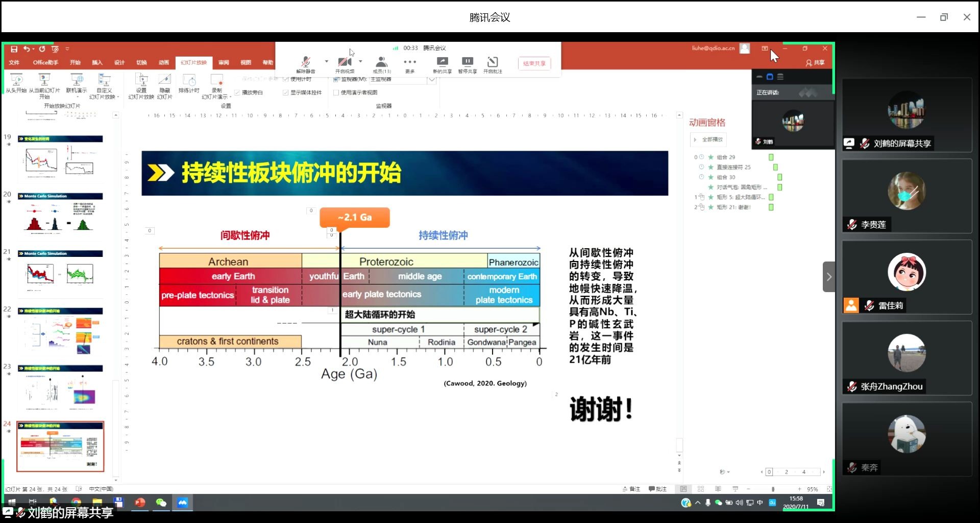Switch to Slide Sorter view icon

[701, 489]
